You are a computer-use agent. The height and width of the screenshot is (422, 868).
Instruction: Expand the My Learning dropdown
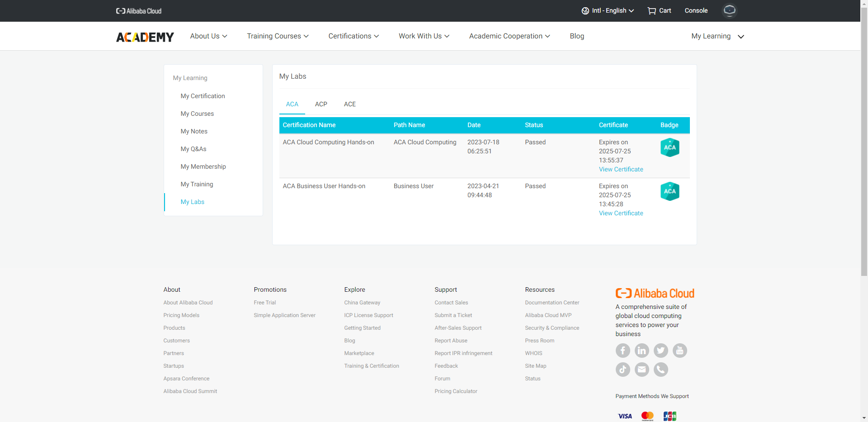click(717, 36)
